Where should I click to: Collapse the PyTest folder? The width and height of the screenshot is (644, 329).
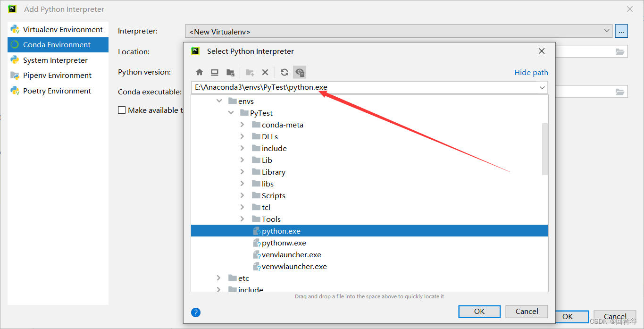coord(231,112)
